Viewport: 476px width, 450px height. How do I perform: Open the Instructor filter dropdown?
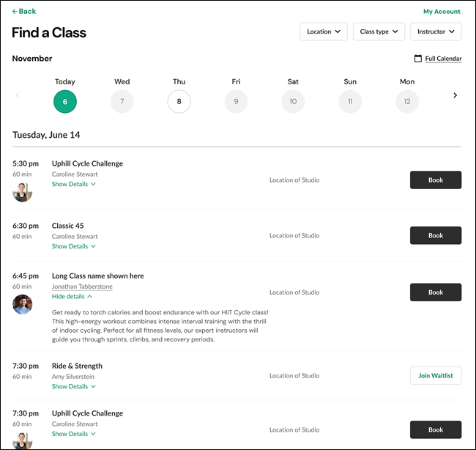point(436,32)
